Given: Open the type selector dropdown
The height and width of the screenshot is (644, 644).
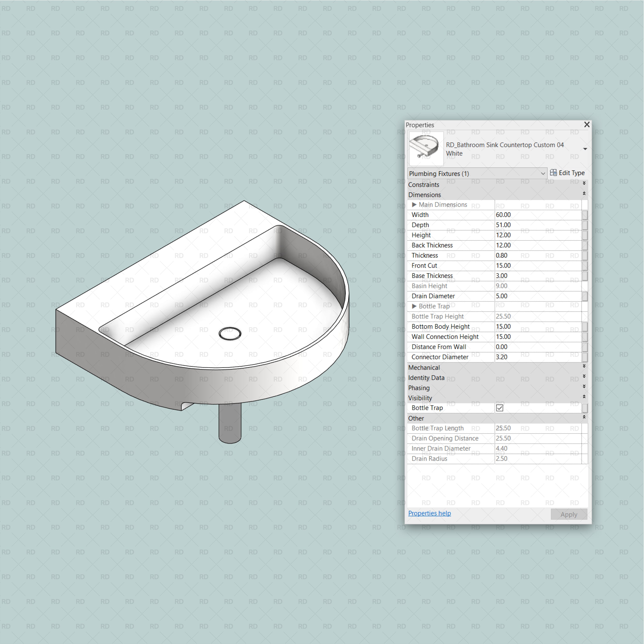Looking at the screenshot, I should (x=585, y=149).
